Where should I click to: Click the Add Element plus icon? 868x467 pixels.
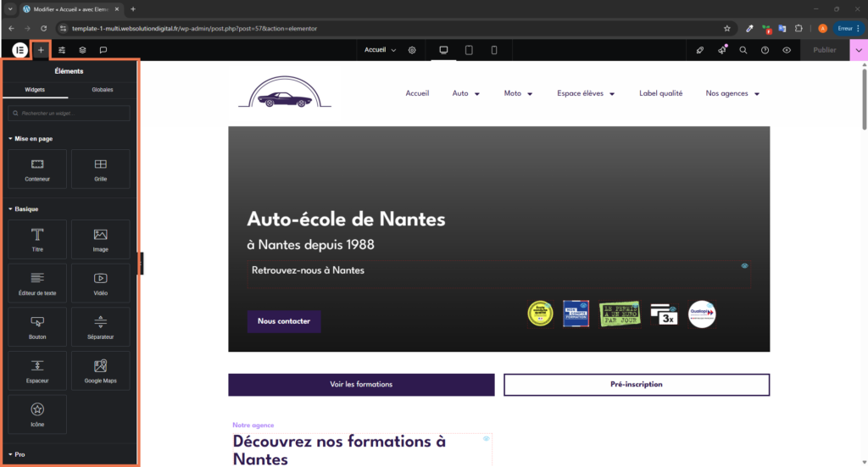[x=41, y=50]
